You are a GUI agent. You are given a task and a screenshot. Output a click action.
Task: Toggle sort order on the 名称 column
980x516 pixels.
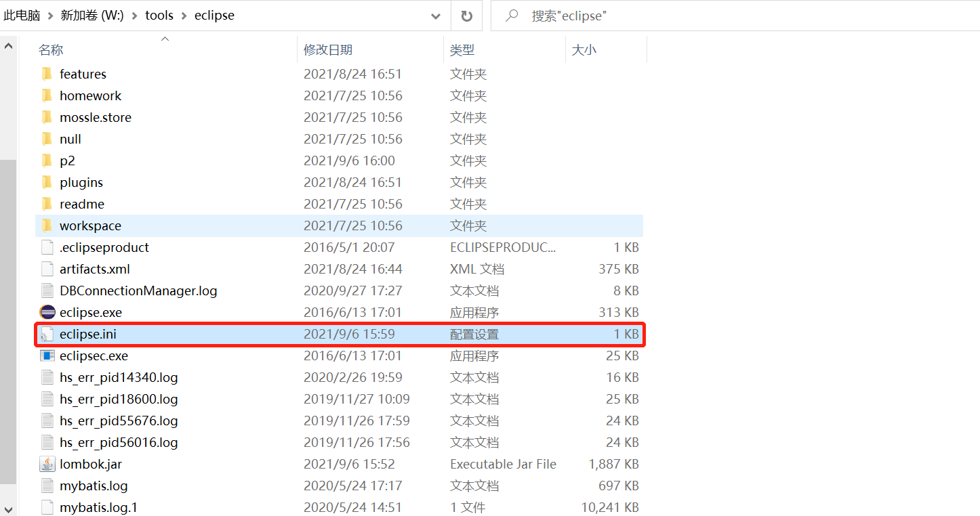click(x=51, y=49)
